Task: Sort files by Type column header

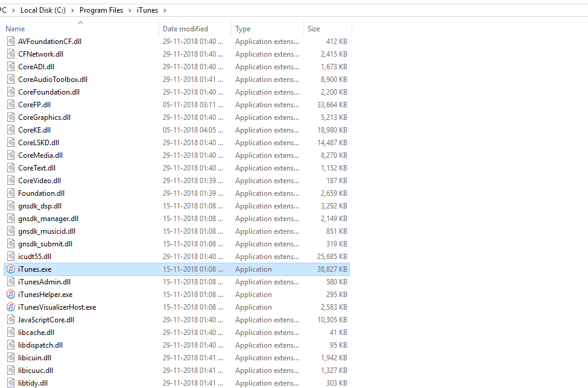Action: pos(267,28)
